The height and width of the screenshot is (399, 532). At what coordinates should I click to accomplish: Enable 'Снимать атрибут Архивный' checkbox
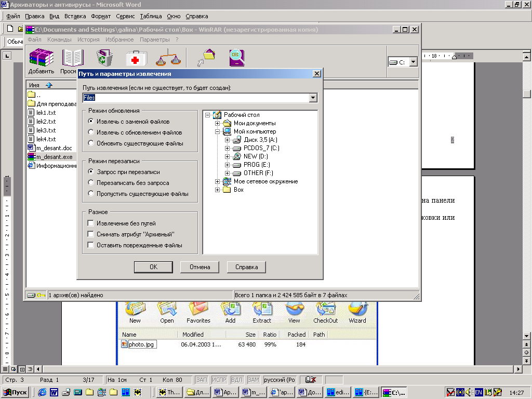point(90,234)
